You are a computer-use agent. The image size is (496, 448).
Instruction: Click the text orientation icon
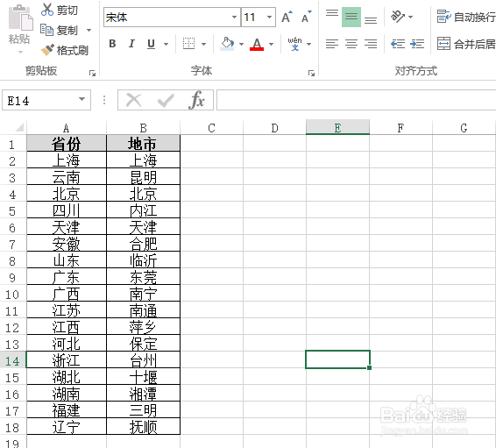coord(398,17)
